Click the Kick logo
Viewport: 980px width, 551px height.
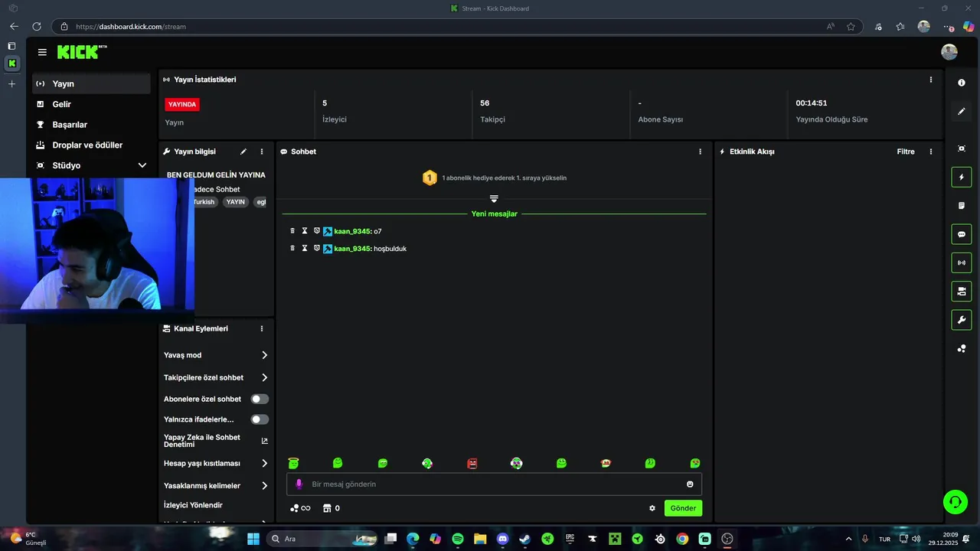tap(80, 52)
